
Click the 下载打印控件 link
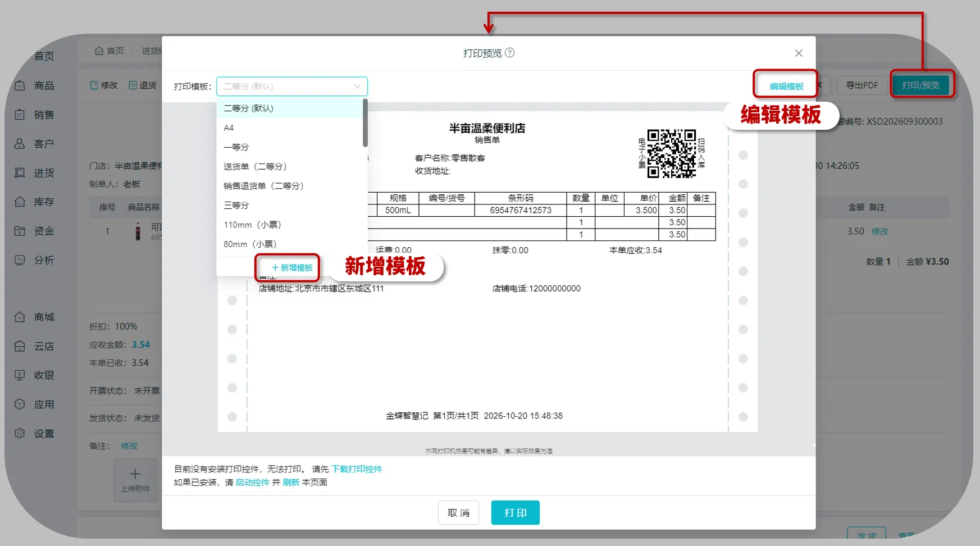357,469
